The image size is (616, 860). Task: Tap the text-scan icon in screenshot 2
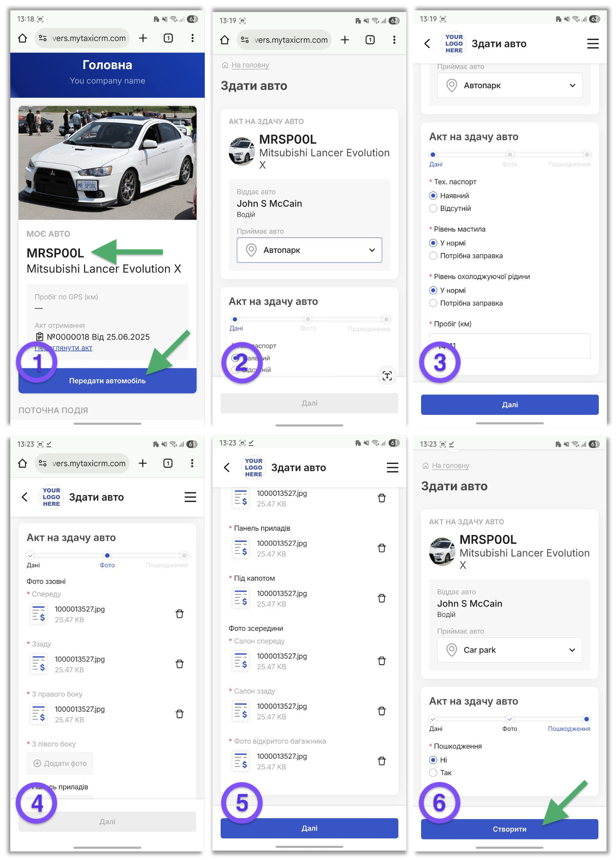pyautogui.click(x=387, y=376)
